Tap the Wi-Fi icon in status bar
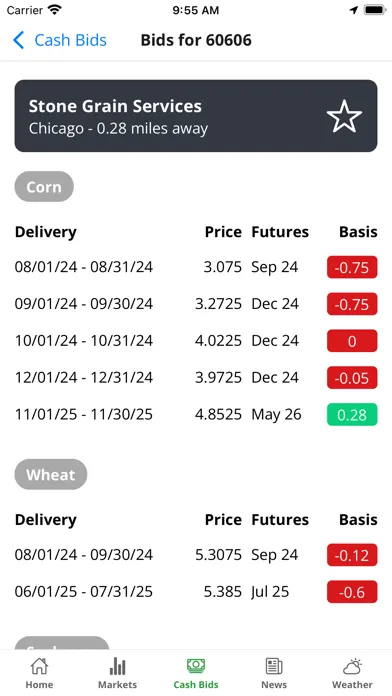Image resolution: width=392 pixels, height=696 pixels. pos(55,9)
